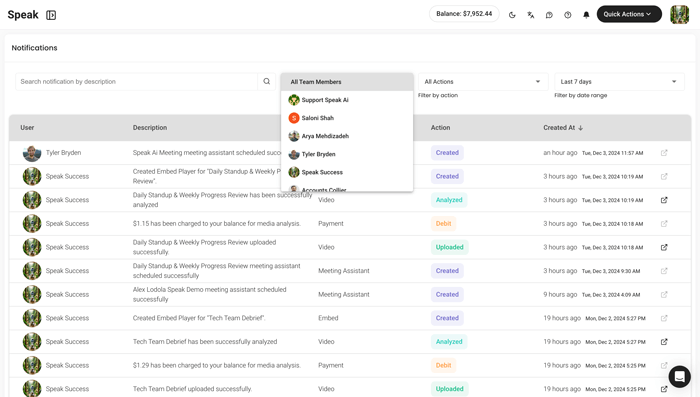The image size is (700, 397).
Task: Open link icon for Created Embed Player Tech Team Debrief row
Action: click(x=664, y=318)
